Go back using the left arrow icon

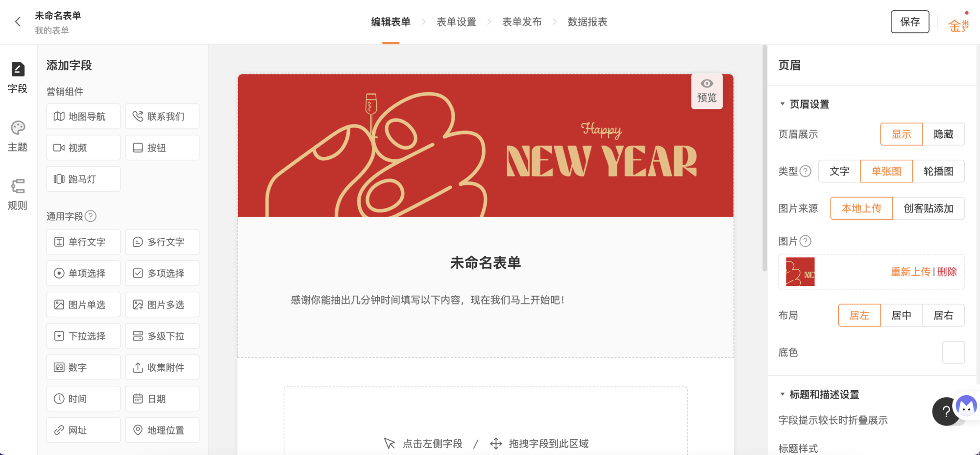(18, 22)
